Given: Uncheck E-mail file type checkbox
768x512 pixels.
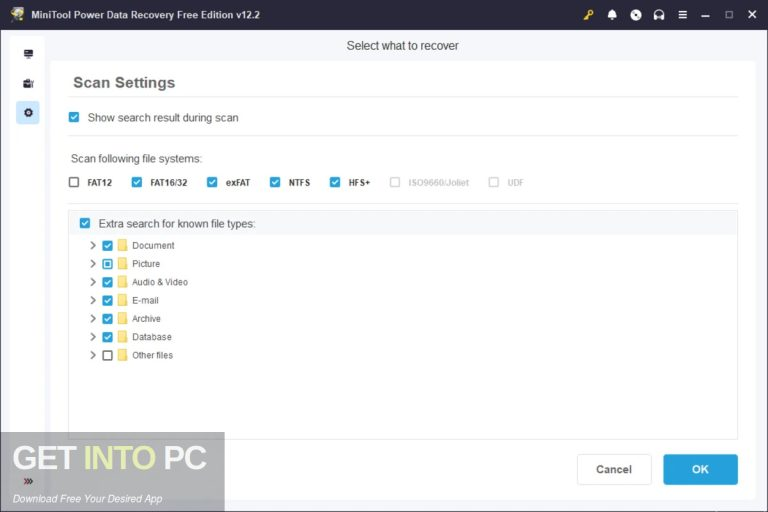Looking at the screenshot, I should [107, 300].
